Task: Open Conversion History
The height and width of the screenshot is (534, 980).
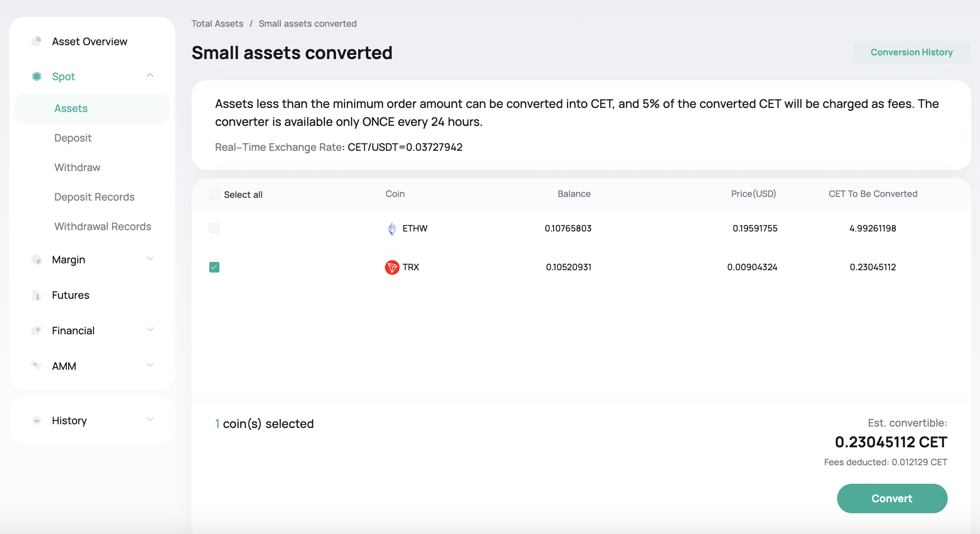Action: tap(912, 52)
